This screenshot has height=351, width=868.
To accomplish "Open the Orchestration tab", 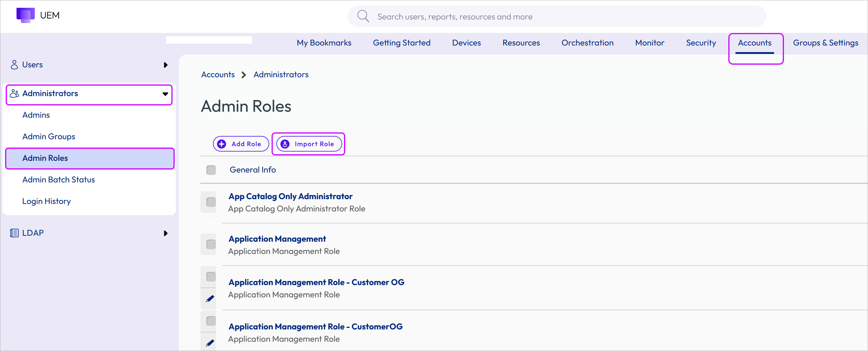I will 587,43.
